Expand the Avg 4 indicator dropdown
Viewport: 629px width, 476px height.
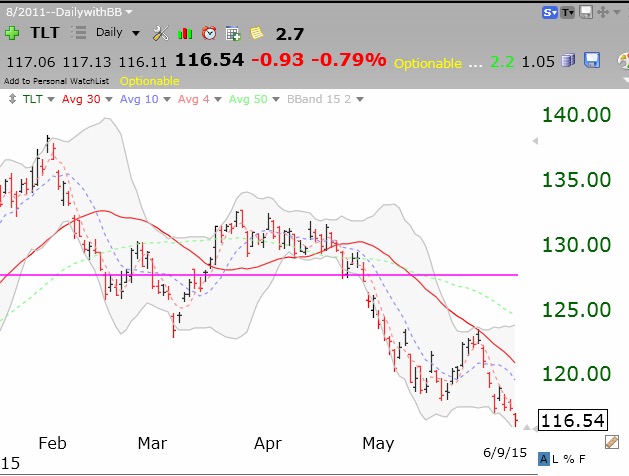218,99
